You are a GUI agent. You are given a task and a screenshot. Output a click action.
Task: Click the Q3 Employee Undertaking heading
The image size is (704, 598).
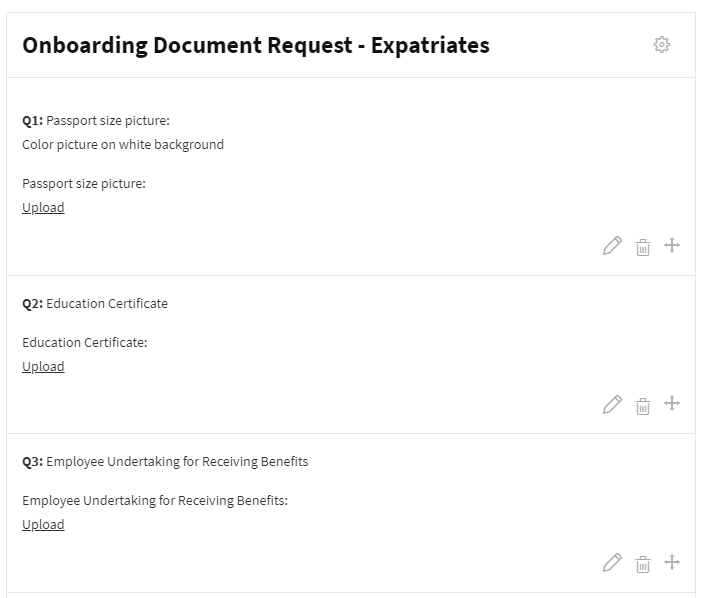165,462
